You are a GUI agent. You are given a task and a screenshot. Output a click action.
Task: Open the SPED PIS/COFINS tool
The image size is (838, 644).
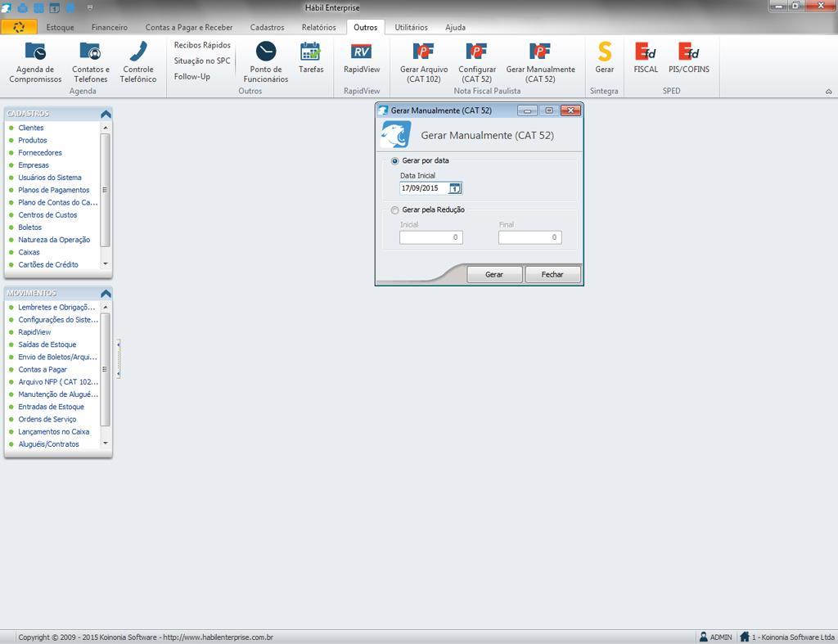(689, 57)
